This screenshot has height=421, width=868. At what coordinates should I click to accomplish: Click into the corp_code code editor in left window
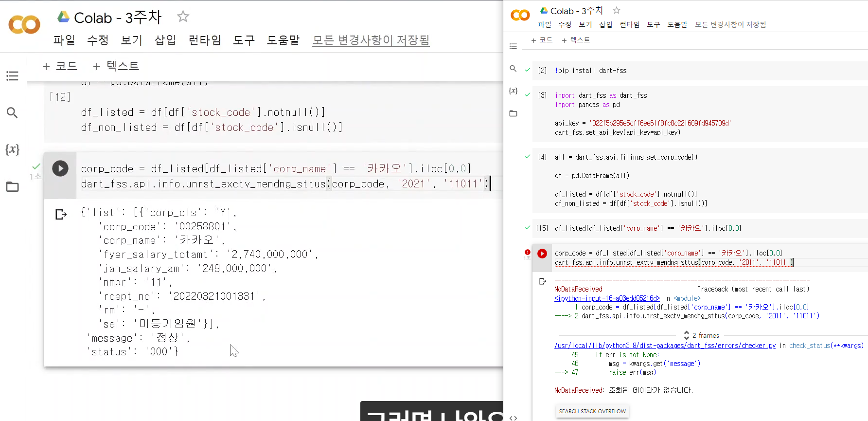point(289,176)
